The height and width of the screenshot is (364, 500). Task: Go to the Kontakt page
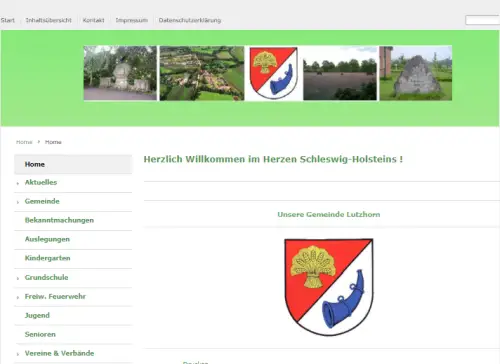coord(93,20)
